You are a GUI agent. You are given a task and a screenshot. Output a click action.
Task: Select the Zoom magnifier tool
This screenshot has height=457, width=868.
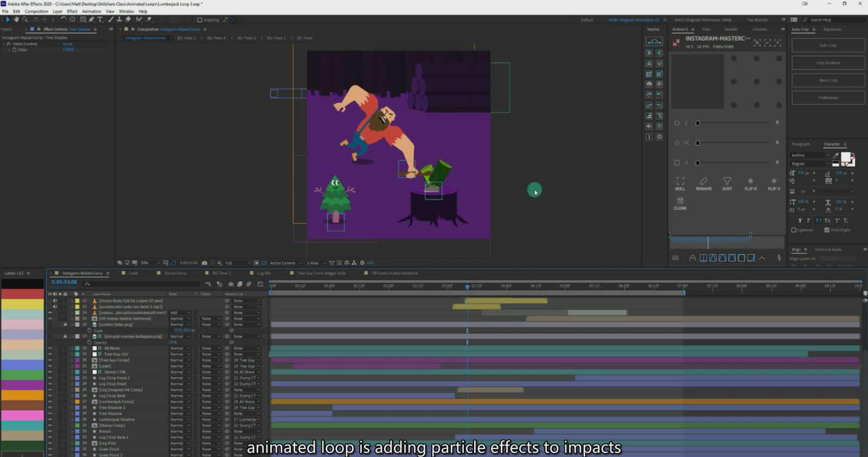pyautogui.click(x=25, y=20)
